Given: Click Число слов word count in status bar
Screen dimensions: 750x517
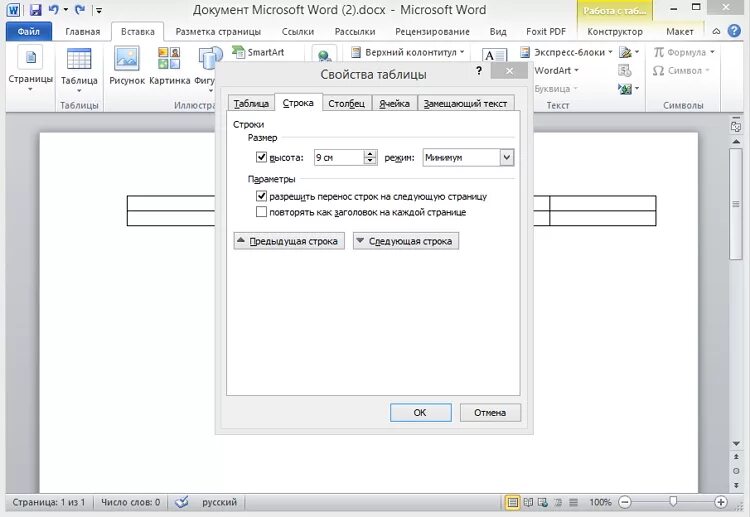Looking at the screenshot, I should click(131, 502).
